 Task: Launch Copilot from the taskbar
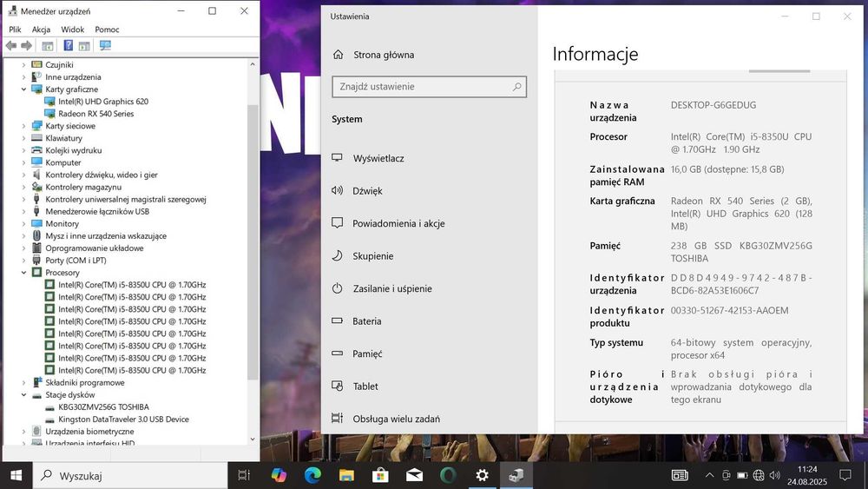(x=279, y=475)
